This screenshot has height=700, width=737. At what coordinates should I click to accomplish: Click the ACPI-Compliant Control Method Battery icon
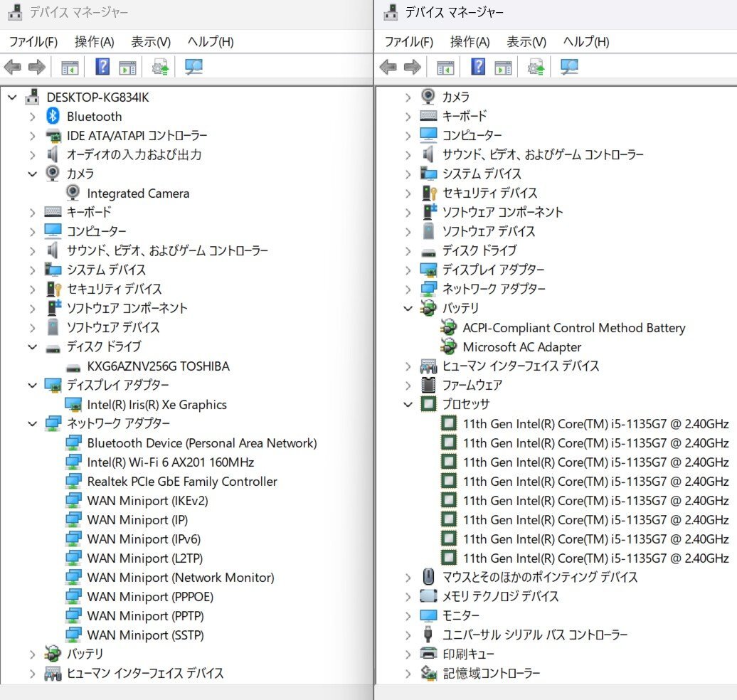pos(448,328)
